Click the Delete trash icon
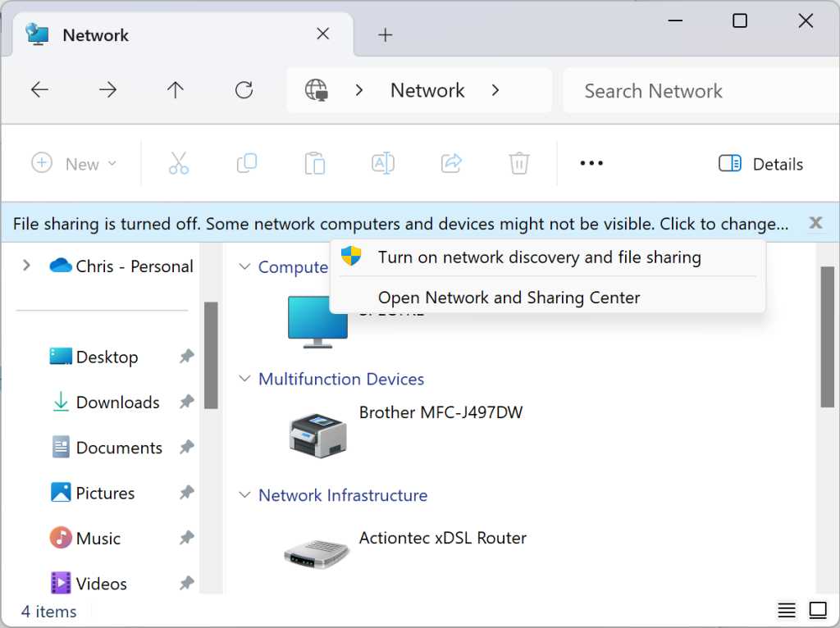 click(518, 163)
